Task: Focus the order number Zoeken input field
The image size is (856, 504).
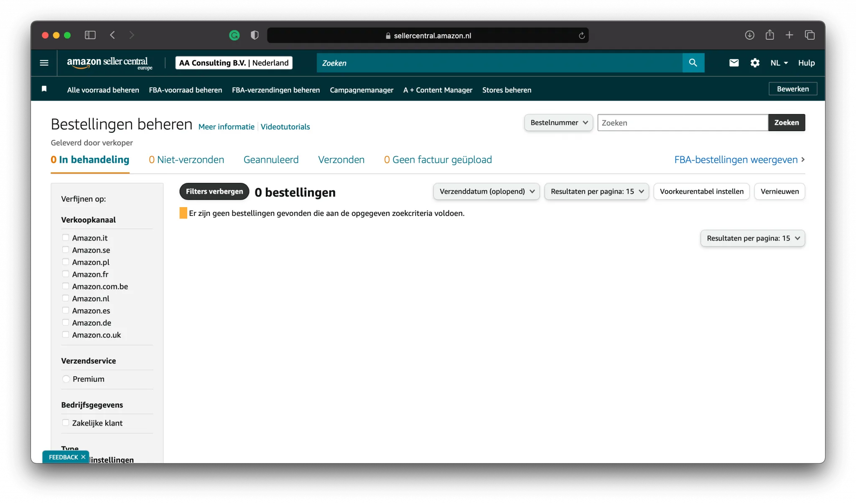Action: pyautogui.click(x=683, y=122)
